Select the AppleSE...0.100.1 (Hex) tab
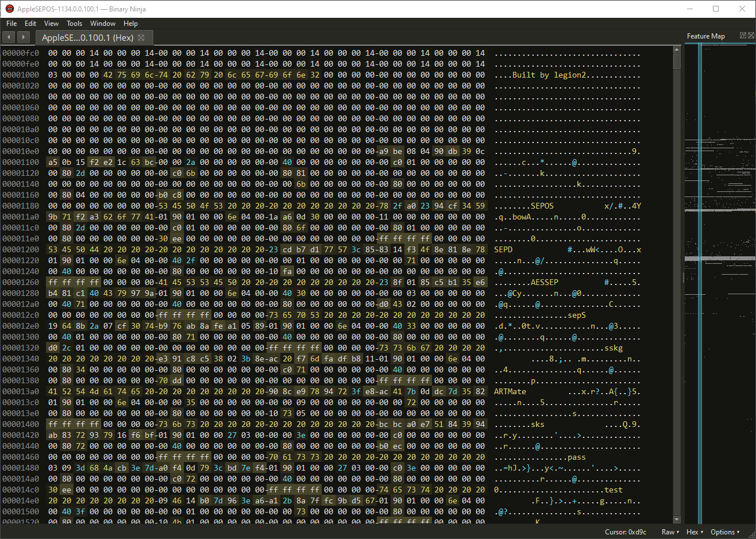This screenshot has height=539, width=756. click(x=87, y=37)
